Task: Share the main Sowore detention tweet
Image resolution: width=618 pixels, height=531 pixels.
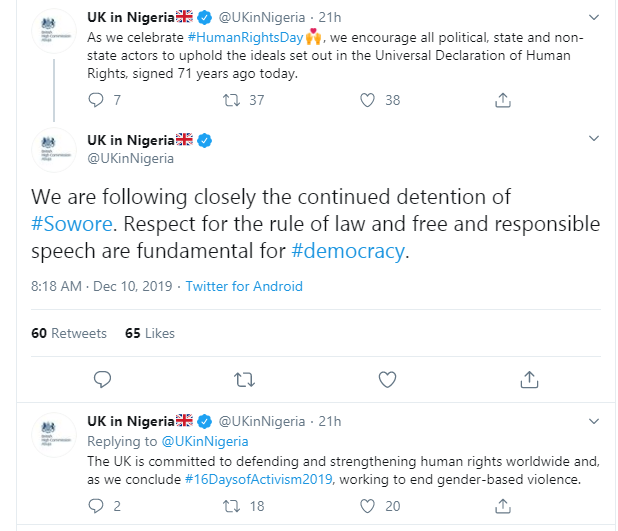Action: point(529,380)
